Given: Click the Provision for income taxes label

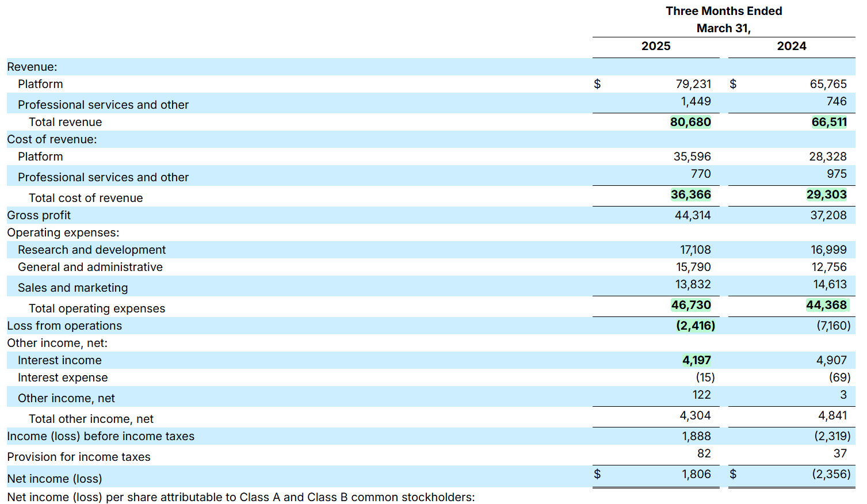Looking at the screenshot, I should click(x=79, y=457).
